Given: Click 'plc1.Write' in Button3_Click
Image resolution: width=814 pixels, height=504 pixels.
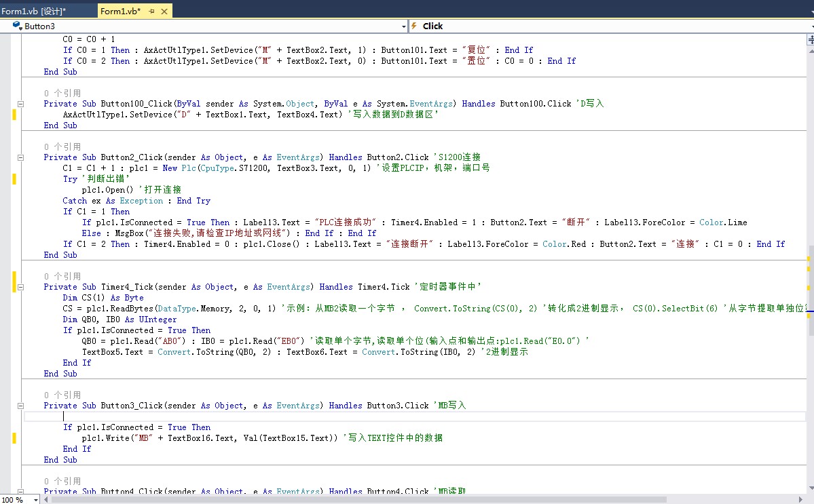Looking at the screenshot, I should pyautogui.click(x=105, y=438).
